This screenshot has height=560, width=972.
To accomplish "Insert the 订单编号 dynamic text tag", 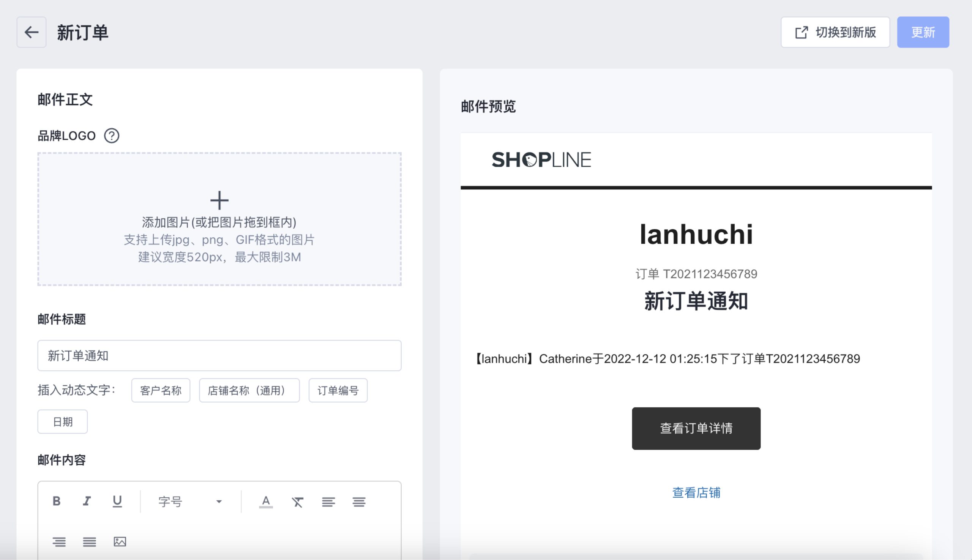I will (x=338, y=390).
